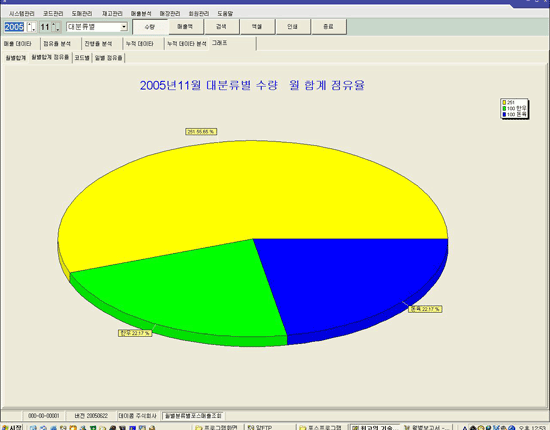The height and width of the screenshot is (430, 550).
Task: Open the 재고관리 menu
Action: [112, 14]
